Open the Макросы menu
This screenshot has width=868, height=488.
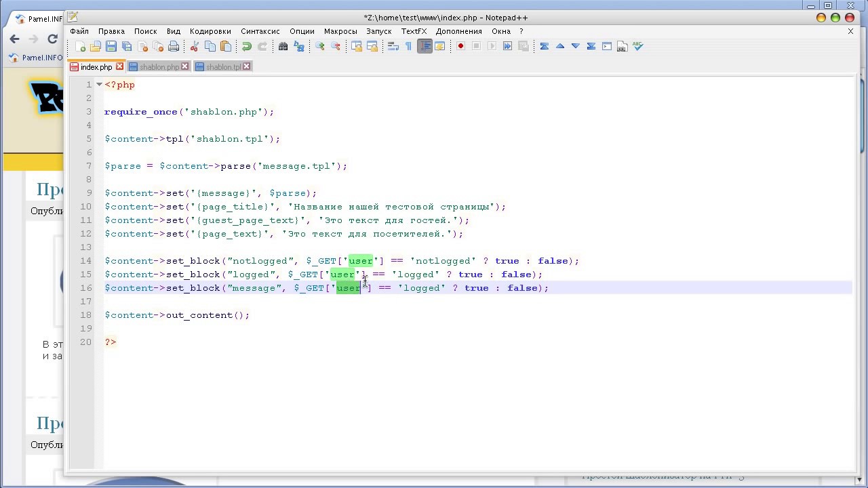[340, 31]
